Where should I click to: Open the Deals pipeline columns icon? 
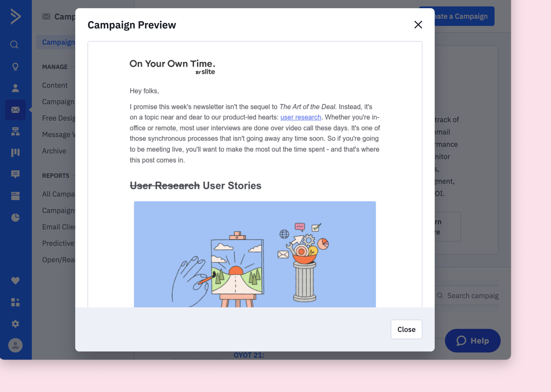(x=15, y=153)
